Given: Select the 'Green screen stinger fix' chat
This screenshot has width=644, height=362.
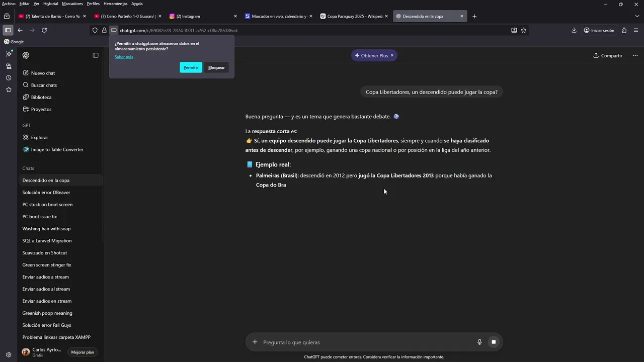Looking at the screenshot, I should click(60, 265).
